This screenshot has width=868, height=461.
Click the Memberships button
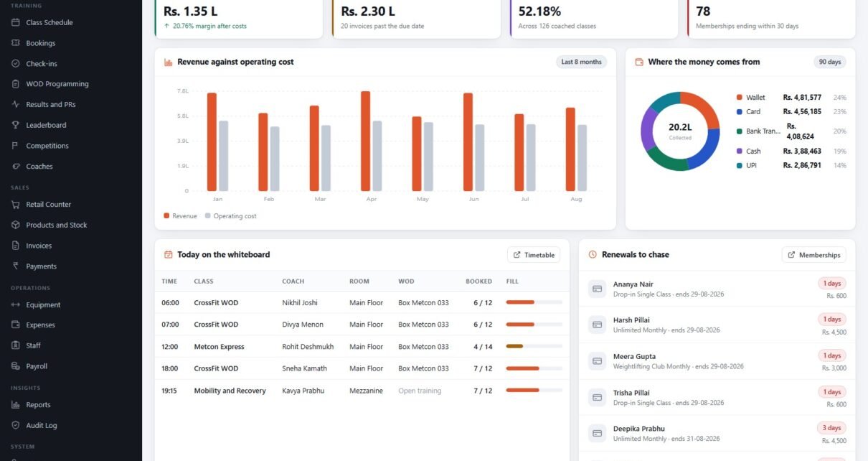813,255
